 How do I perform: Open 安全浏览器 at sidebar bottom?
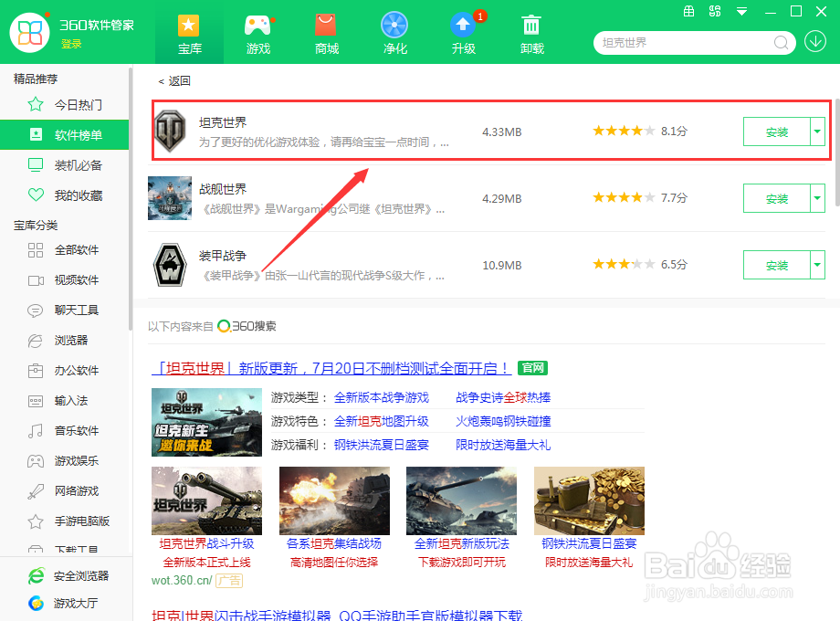coord(68,576)
